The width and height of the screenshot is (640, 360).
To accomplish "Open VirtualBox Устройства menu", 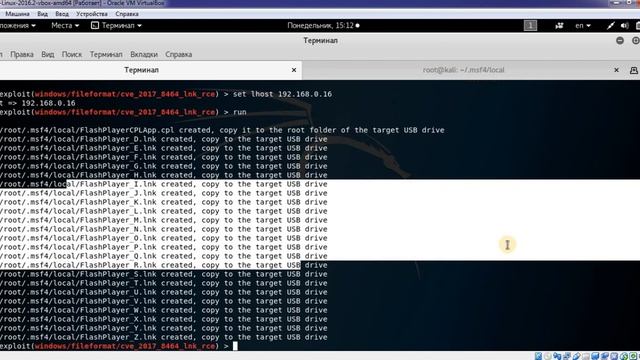I will tap(92, 14).
